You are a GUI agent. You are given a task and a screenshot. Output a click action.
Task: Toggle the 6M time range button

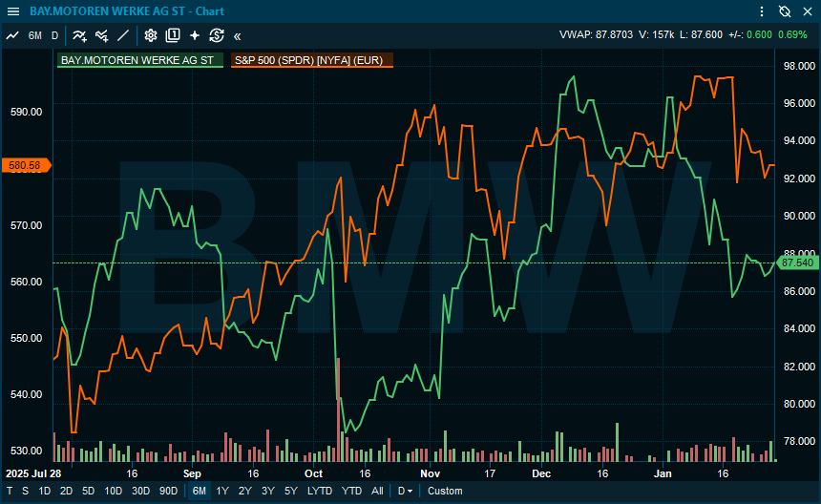tap(199, 491)
